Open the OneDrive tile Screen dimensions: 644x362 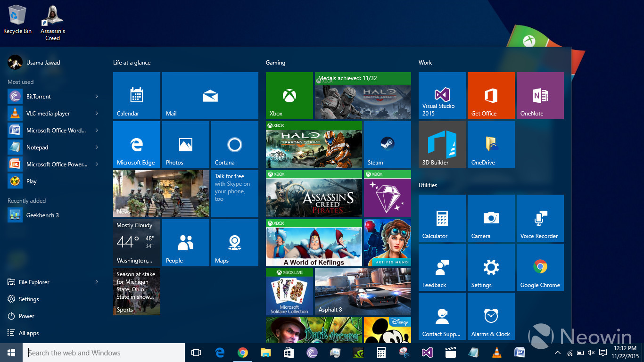pos(491,145)
